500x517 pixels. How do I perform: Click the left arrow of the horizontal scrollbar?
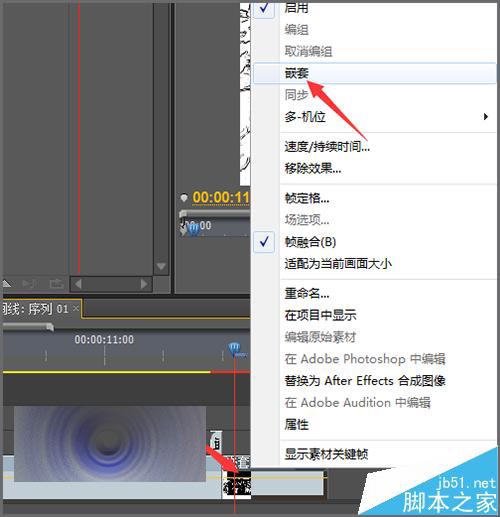tap(79, 284)
